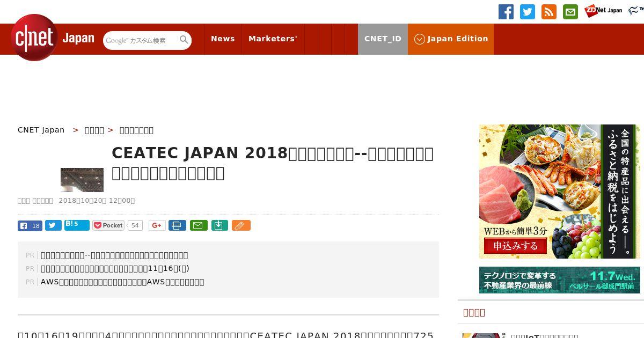
Task: Open the furusato tax food advertisement banner
Action: [x=560, y=192]
